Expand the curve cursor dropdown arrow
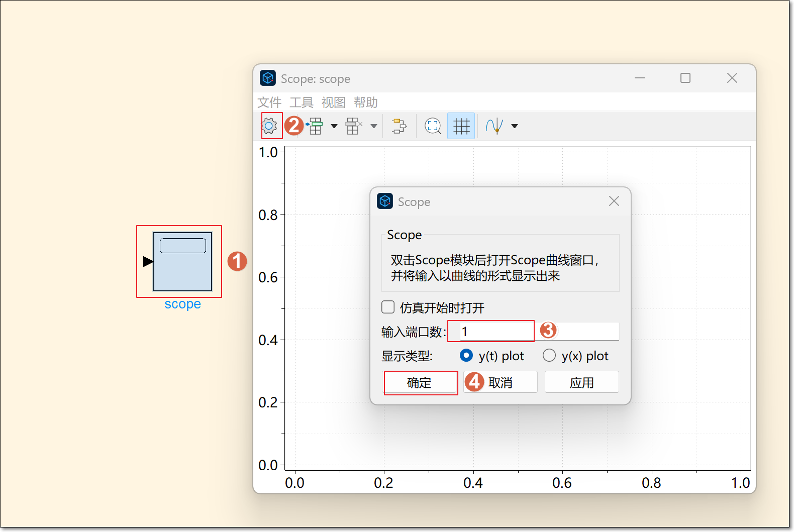The width and height of the screenshot is (794, 532). [x=515, y=126]
